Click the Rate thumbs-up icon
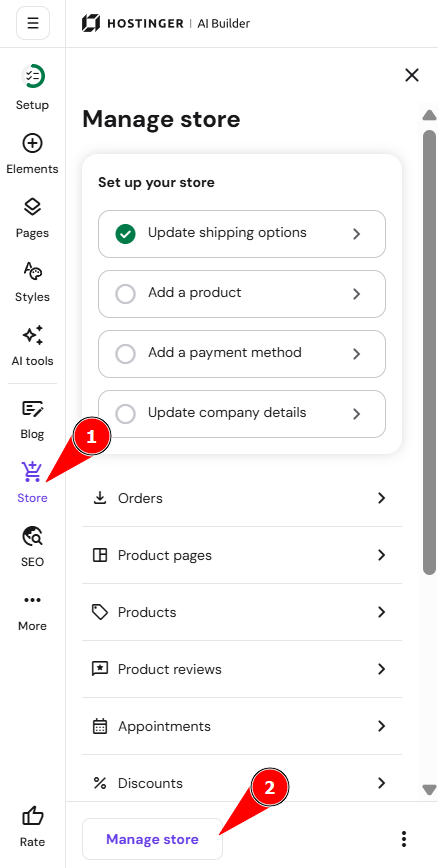Image resolution: width=438 pixels, height=868 pixels. [x=33, y=816]
